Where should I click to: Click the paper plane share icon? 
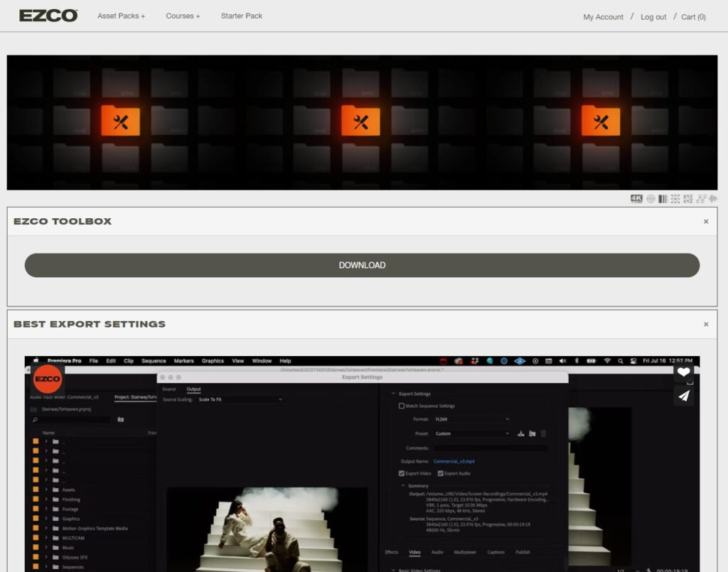pyautogui.click(x=683, y=396)
